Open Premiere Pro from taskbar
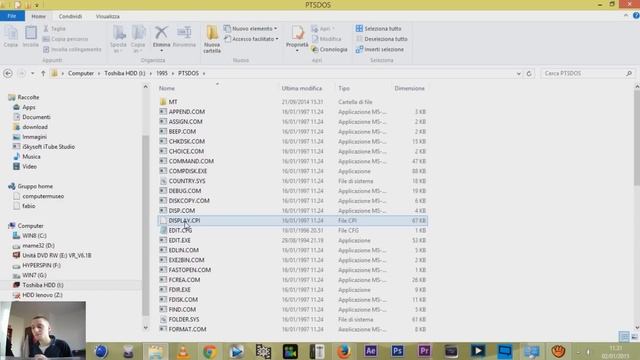640x360 pixels. (x=424, y=351)
